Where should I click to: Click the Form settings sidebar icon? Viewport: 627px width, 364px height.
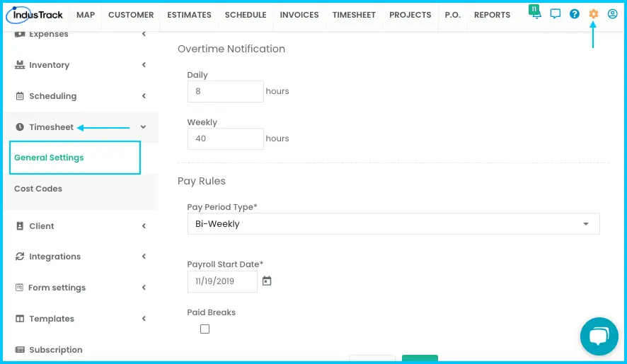tap(19, 287)
